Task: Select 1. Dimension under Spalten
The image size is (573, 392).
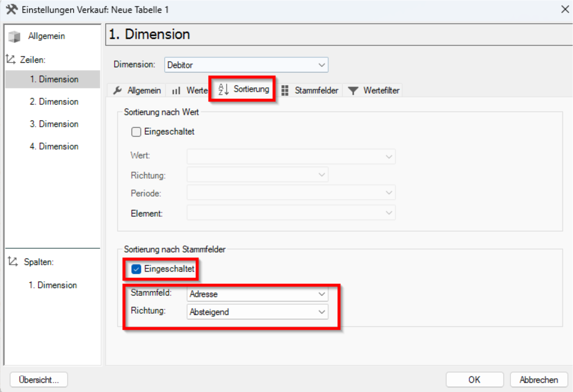Action: tap(52, 285)
